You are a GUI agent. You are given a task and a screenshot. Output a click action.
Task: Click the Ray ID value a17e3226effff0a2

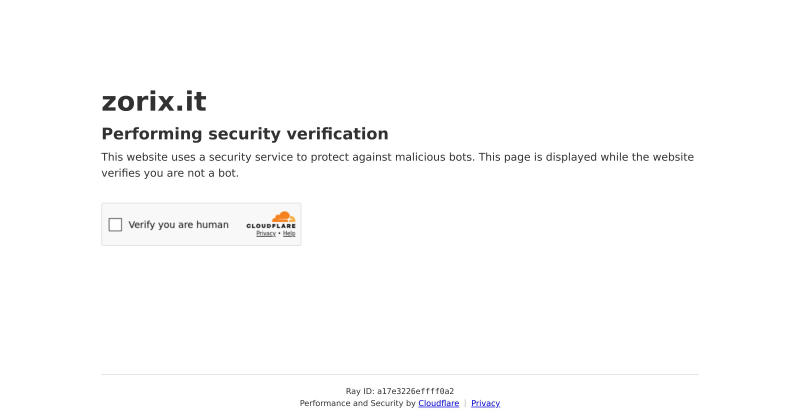point(415,391)
